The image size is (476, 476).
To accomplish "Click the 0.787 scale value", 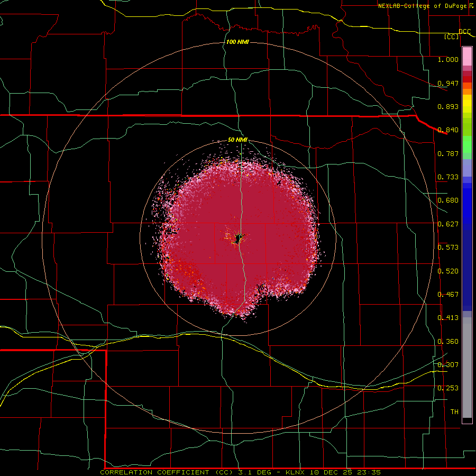I will tap(448, 153).
